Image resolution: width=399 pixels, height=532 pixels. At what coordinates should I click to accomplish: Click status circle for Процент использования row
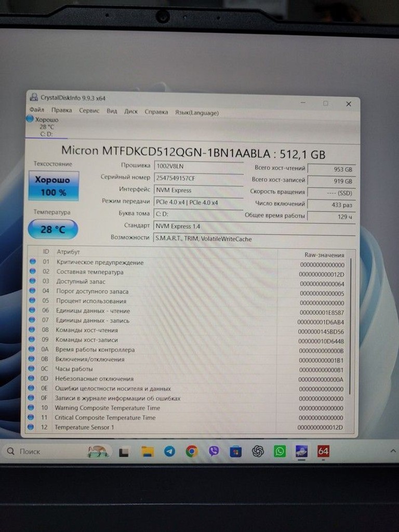[32, 300]
